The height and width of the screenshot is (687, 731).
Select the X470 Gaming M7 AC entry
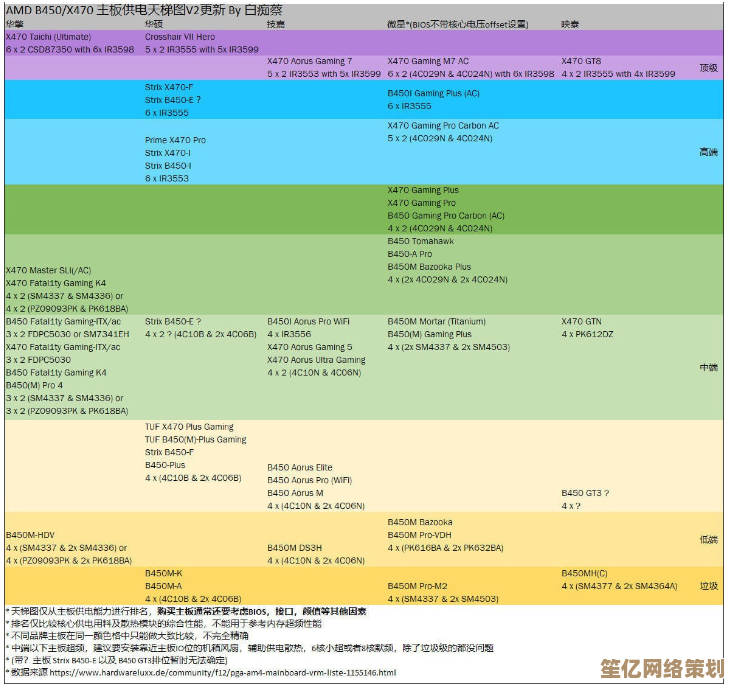tap(428, 61)
